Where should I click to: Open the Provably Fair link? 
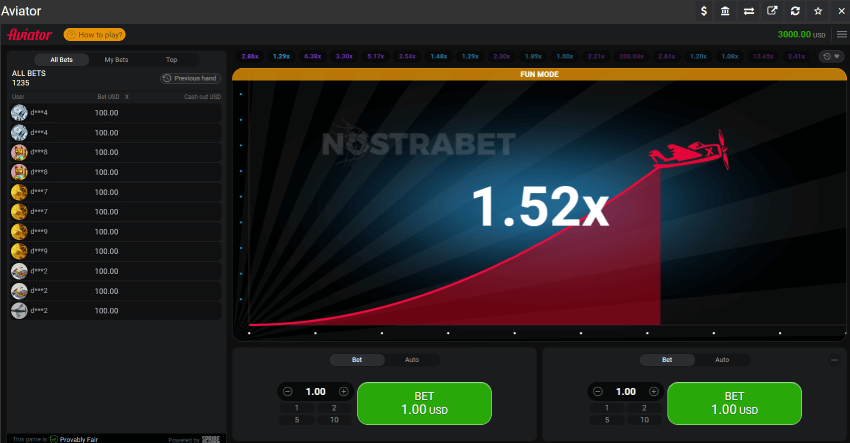[74, 439]
